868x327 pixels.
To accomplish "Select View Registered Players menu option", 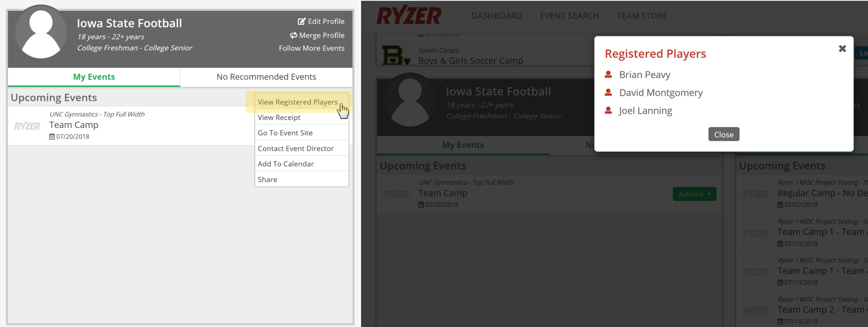I will coord(297,102).
